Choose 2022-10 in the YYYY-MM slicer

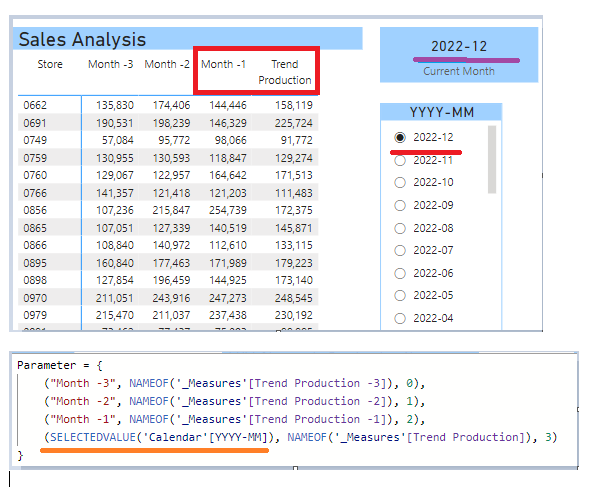(400, 182)
